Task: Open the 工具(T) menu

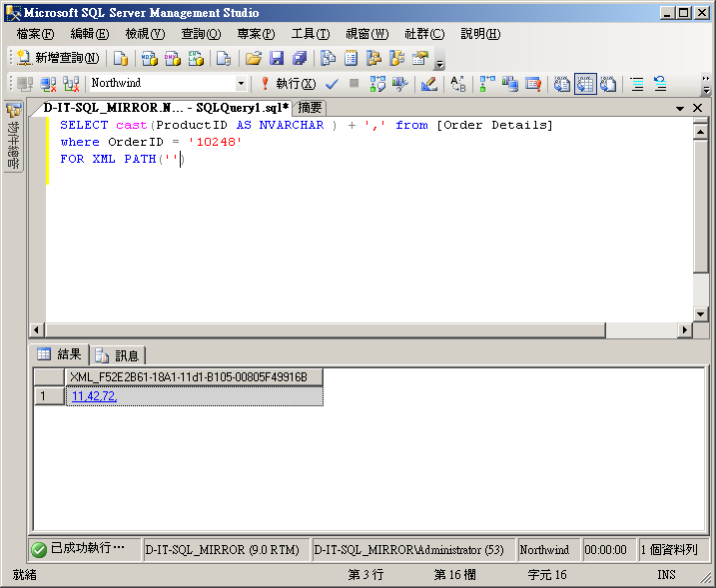Action: [x=311, y=34]
